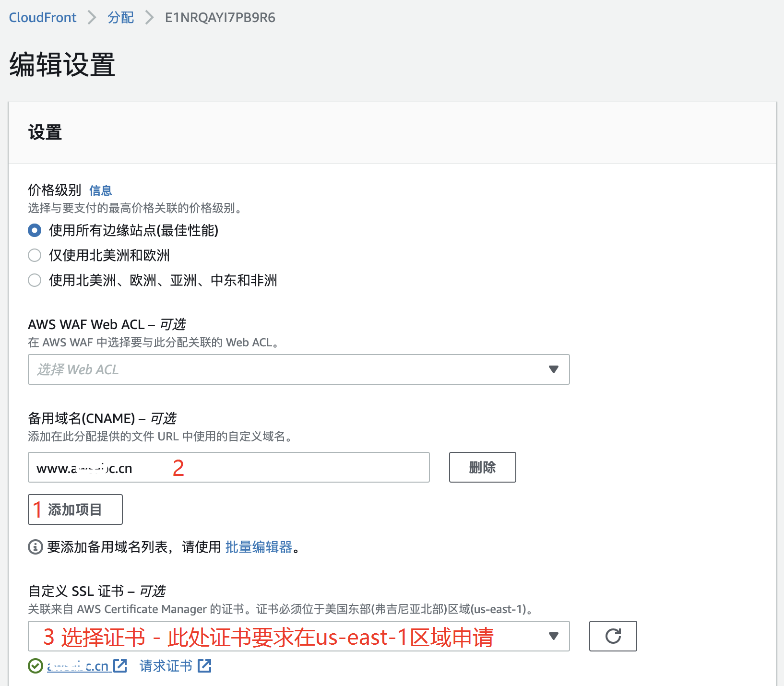Image resolution: width=784 pixels, height=686 pixels.
Task: Click the 删除 button to remove CNAME
Action: click(482, 467)
